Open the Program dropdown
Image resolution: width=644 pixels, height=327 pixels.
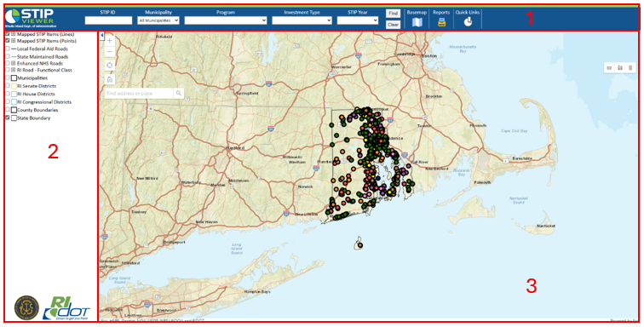pos(226,20)
